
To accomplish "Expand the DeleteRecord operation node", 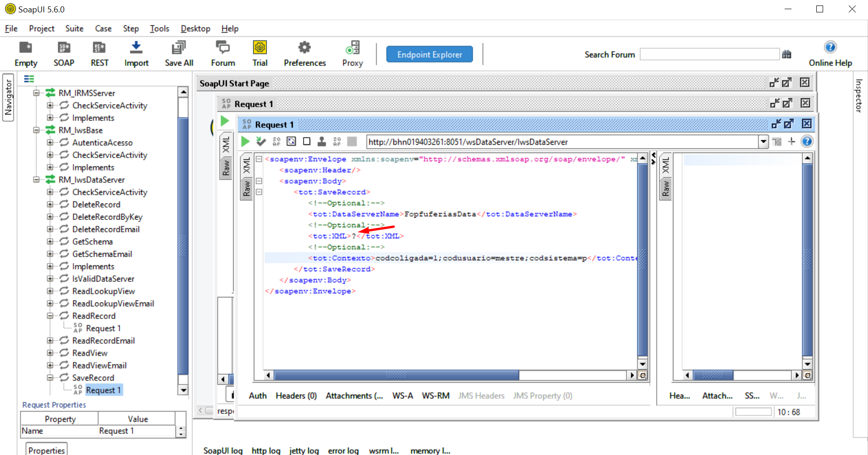I will pos(50,204).
